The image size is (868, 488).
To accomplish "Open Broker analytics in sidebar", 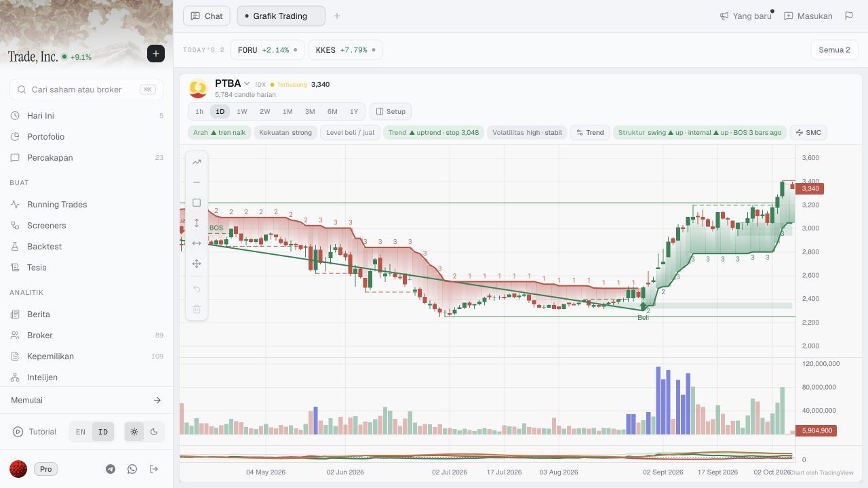I will 87,335.
